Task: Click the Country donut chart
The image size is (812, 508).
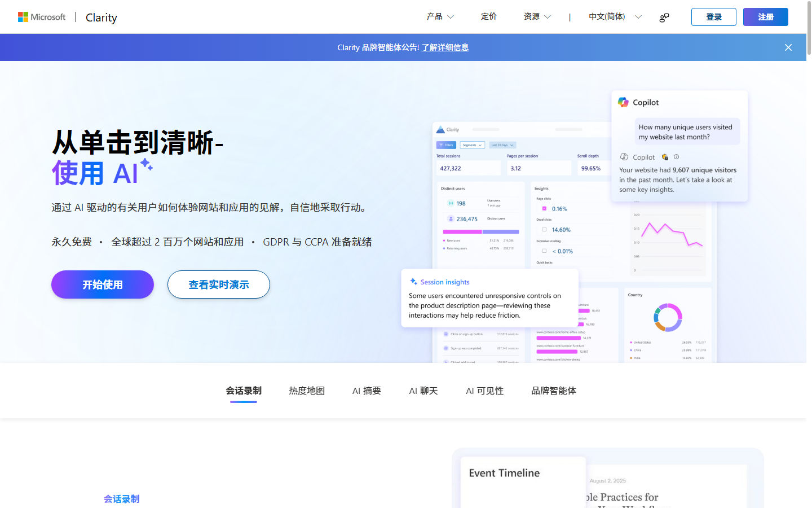Action: click(668, 317)
